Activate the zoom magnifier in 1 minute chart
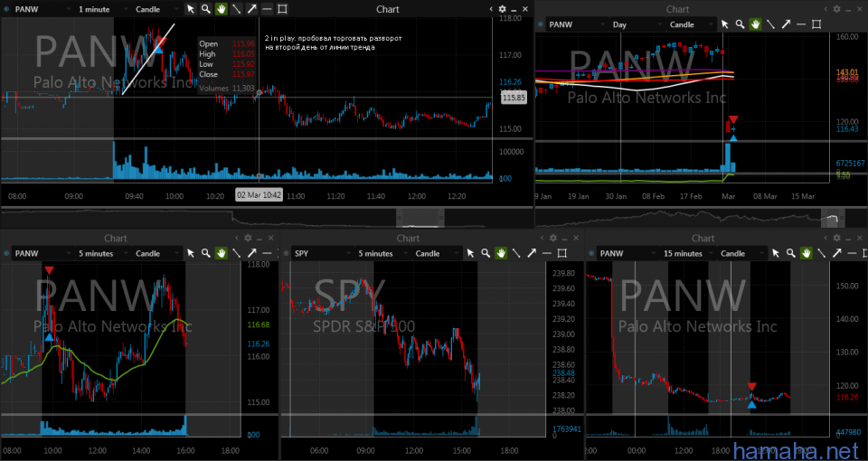This screenshot has height=461, width=868. point(206,9)
